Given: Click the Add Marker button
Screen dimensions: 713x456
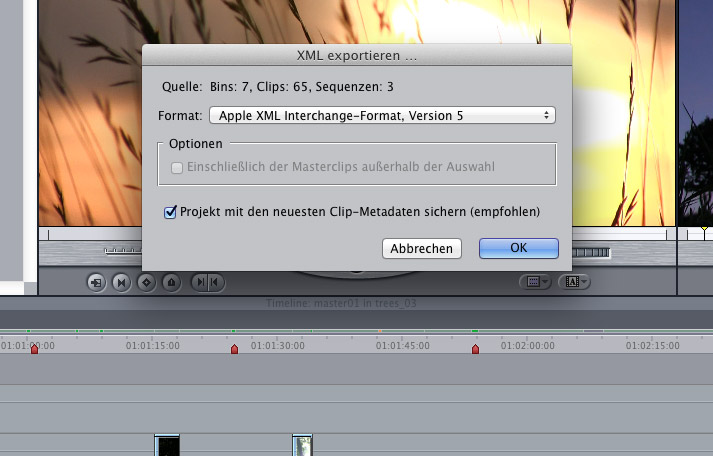Looking at the screenshot, I should pos(171,283).
